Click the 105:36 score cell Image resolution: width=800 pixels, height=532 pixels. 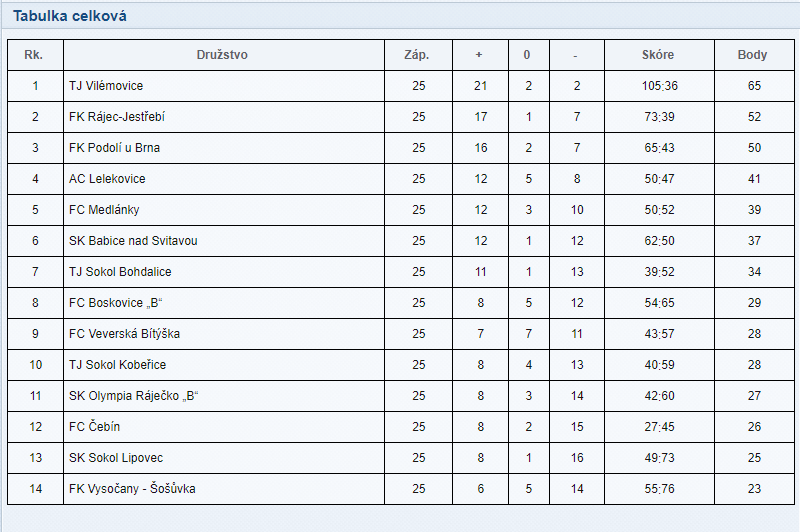[660, 86]
